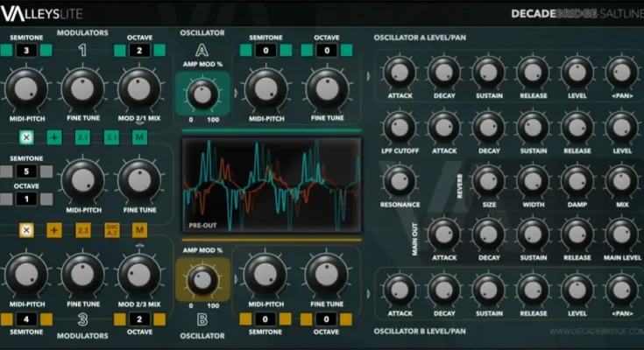Viewport: 644px width, 350px height.
Task: Select the teal plus mix mode button
Action: 54,137
